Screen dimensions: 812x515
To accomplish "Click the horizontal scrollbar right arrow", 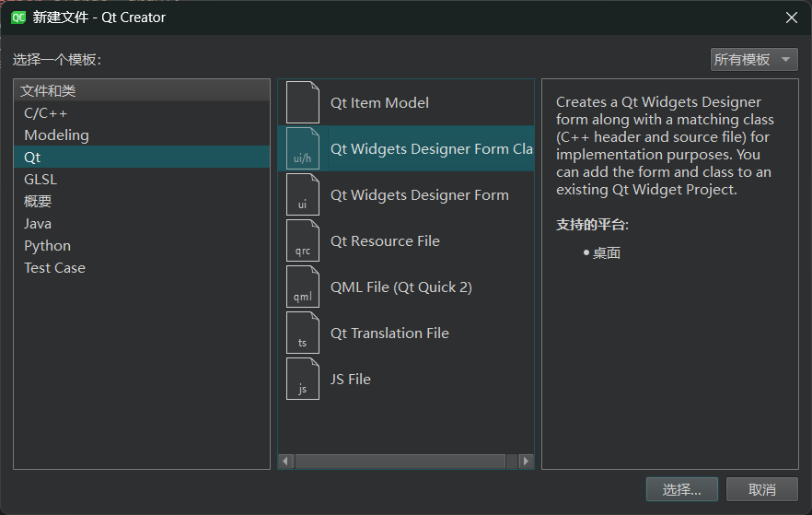I will (526, 461).
